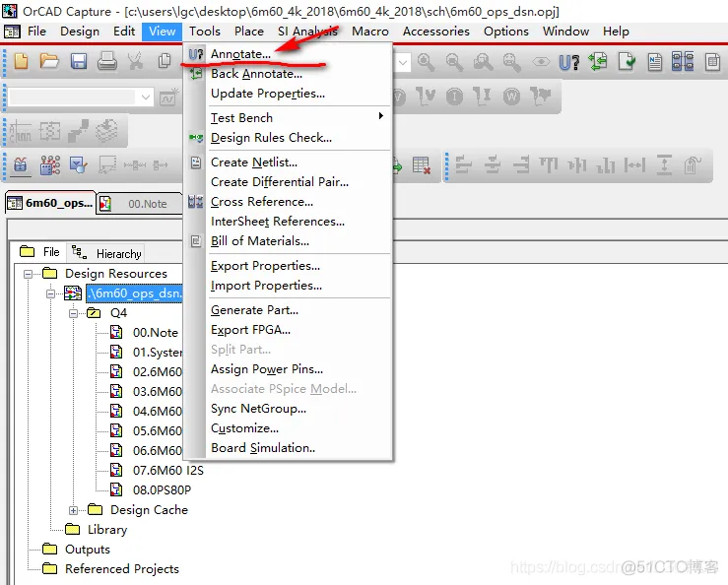Click the Copy toolbar icon

[164, 61]
